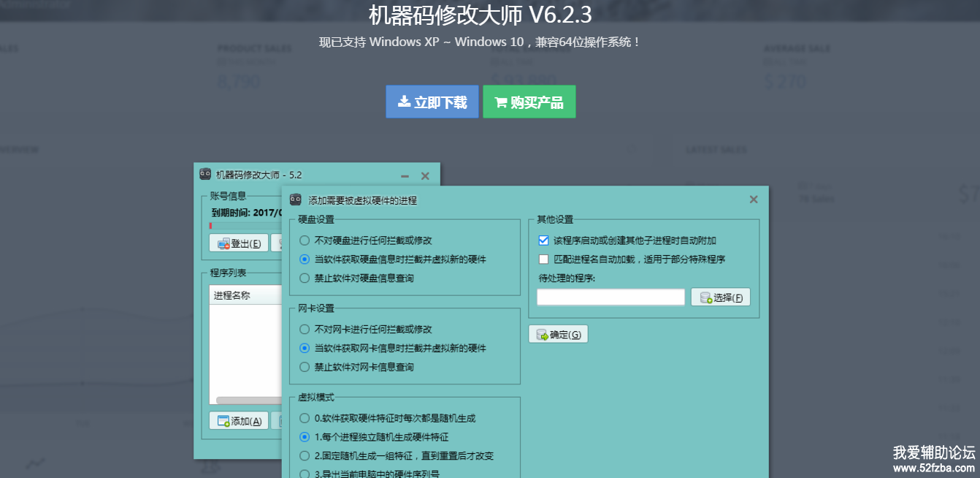Enable 匹配进程名自动加载 checkbox
980x478 pixels.
[543, 259]
